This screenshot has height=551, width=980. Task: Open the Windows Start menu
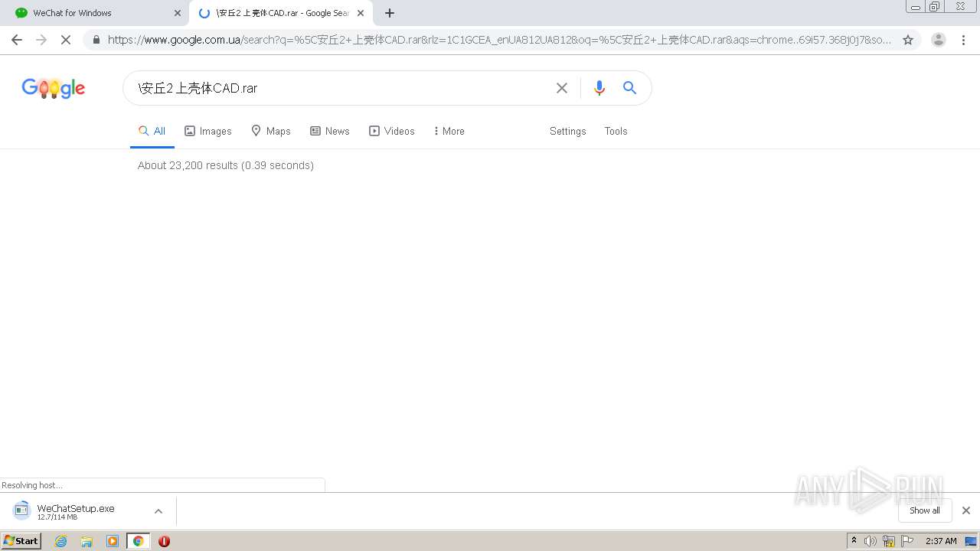click(x=21, y=541)
